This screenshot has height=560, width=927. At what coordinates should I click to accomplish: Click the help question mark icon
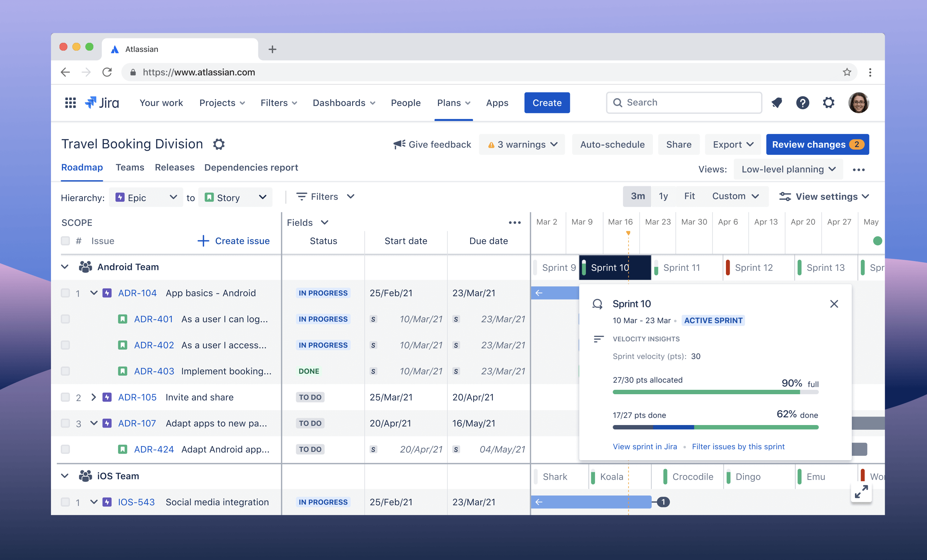pos(802,103)
